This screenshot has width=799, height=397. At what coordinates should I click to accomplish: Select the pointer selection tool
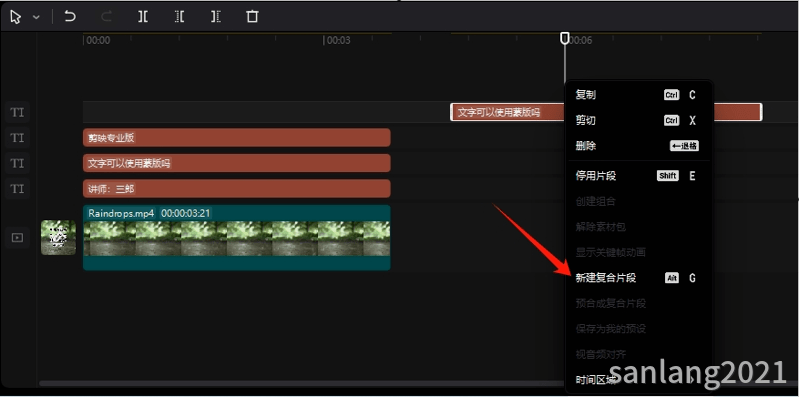tap(16, 17)
